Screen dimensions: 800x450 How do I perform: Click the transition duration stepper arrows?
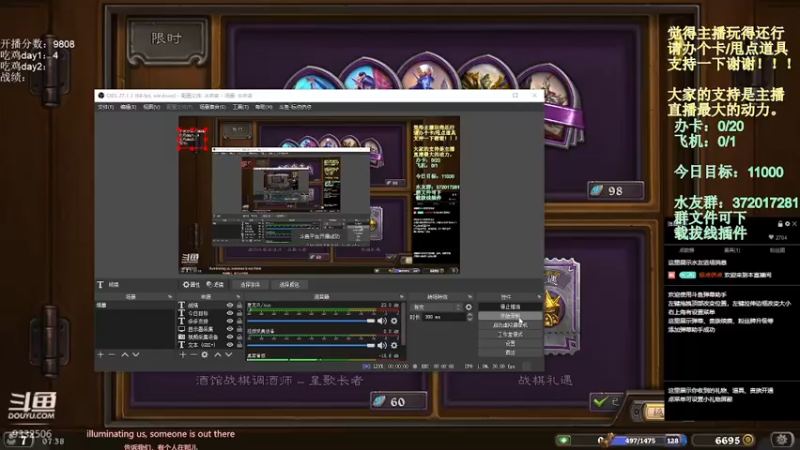pos(469,317)
